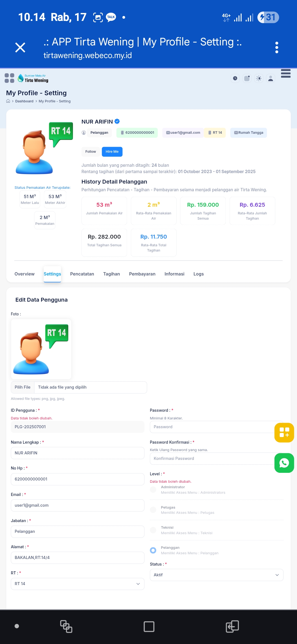Click the Nama Lengkap input field

(x=77, y=453)
